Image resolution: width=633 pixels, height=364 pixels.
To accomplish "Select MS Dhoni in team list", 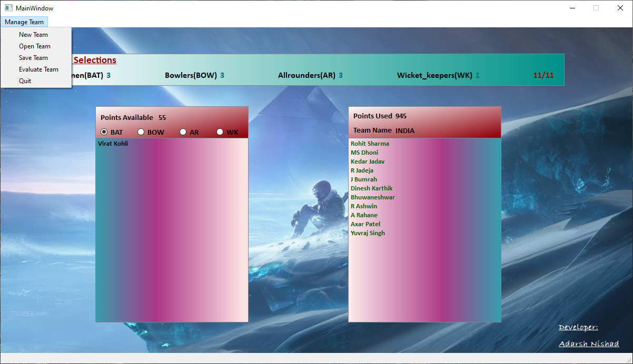I will tap(424, 153).
